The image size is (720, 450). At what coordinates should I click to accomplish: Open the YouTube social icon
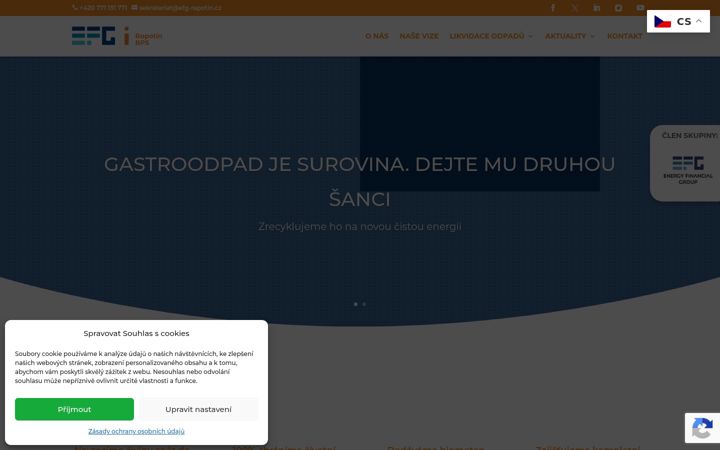coord(640,8)
